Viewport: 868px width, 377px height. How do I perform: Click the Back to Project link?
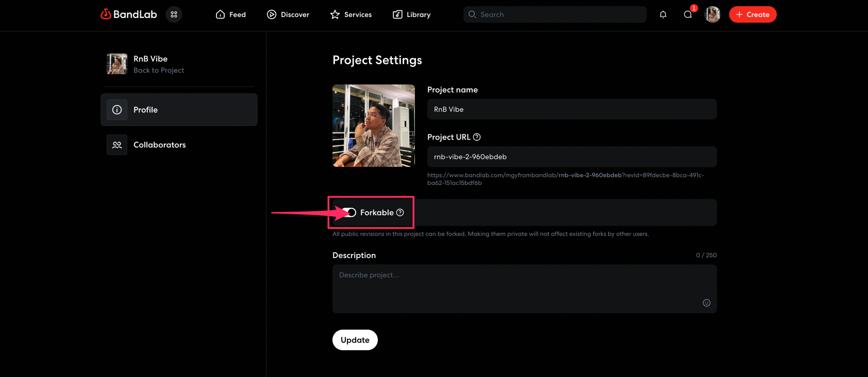[x=158, y=71]
